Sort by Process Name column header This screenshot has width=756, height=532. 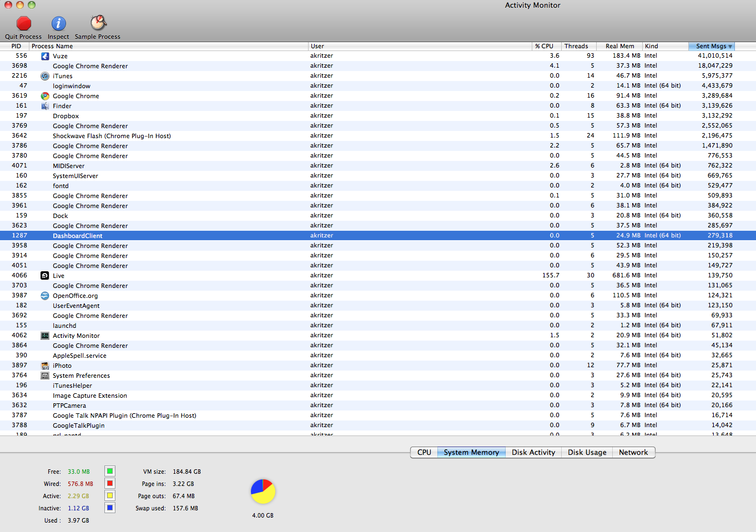[169, 46]
